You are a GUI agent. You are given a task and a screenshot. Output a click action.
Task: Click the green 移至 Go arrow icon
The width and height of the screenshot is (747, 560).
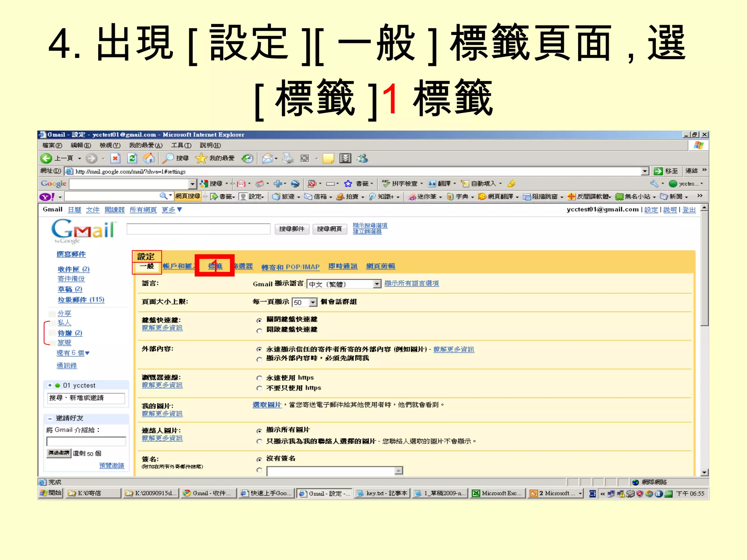(x=658, y=171)
